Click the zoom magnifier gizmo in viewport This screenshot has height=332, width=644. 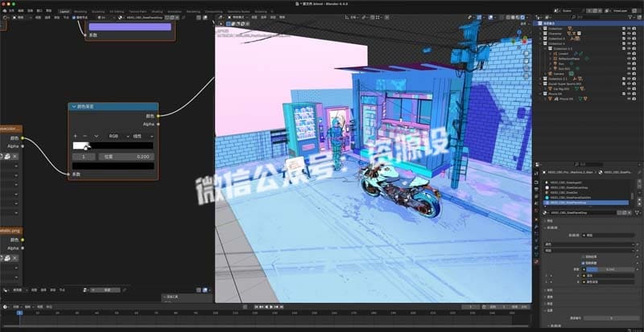[526, 54]
